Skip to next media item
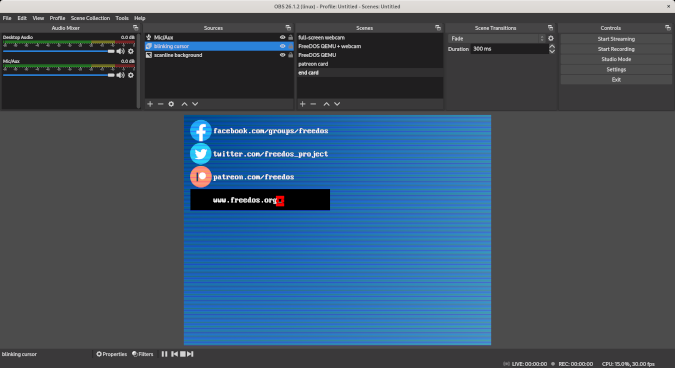 tap(190, 354)
